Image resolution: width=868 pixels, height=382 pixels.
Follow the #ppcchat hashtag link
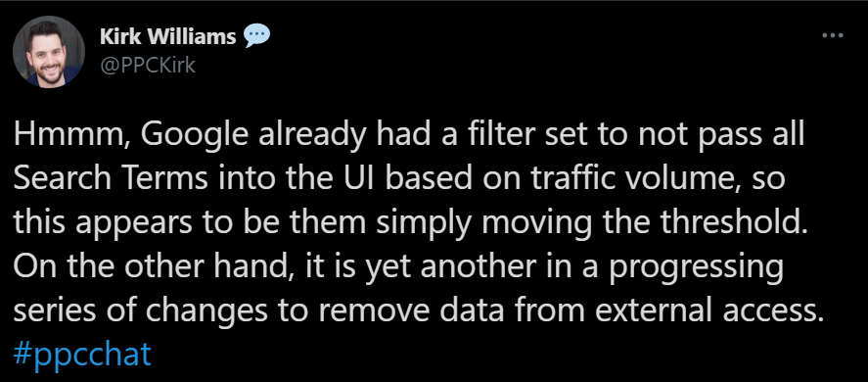[82, 354]
